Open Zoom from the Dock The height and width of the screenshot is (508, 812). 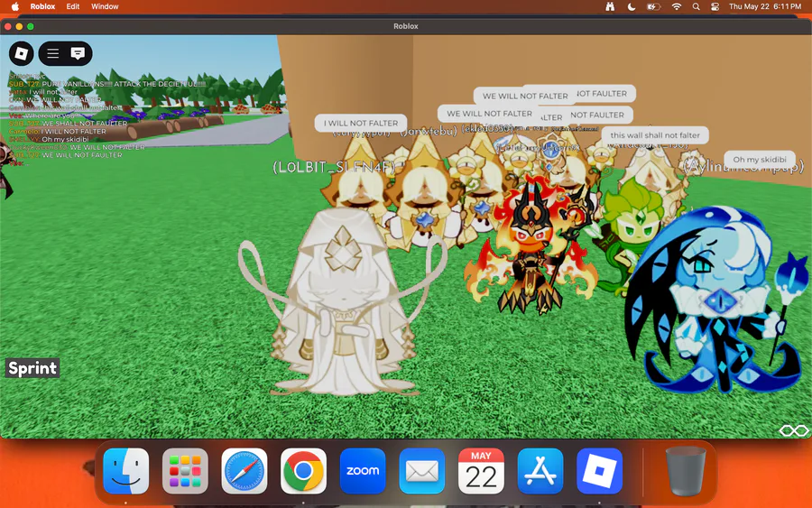coord(363,471)
